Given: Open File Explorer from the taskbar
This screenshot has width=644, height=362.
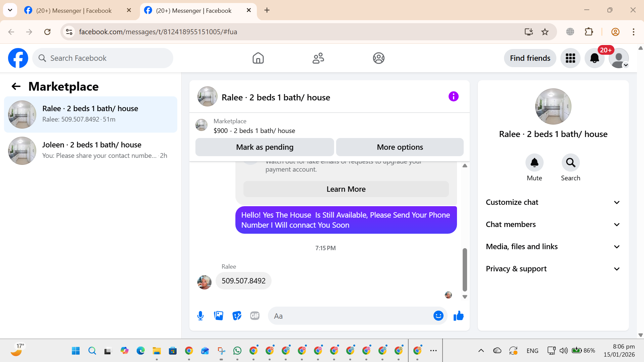Looking at the screenshot, I should (156, 351).
